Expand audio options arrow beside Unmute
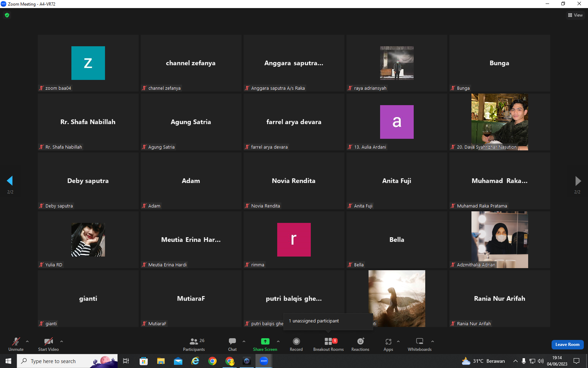Viewport: 588px width, 368px height. tap(27, 341)
